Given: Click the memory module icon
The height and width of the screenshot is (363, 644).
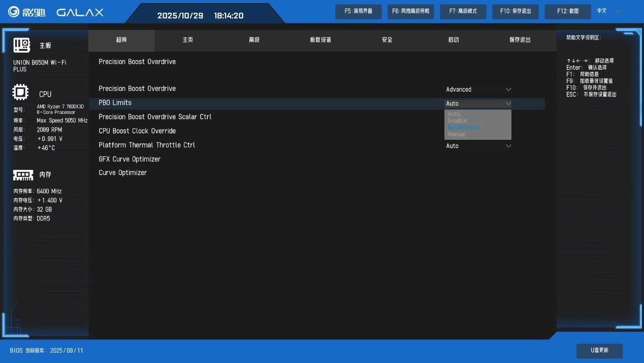Looking at the screenshot, I should point(23,175).
